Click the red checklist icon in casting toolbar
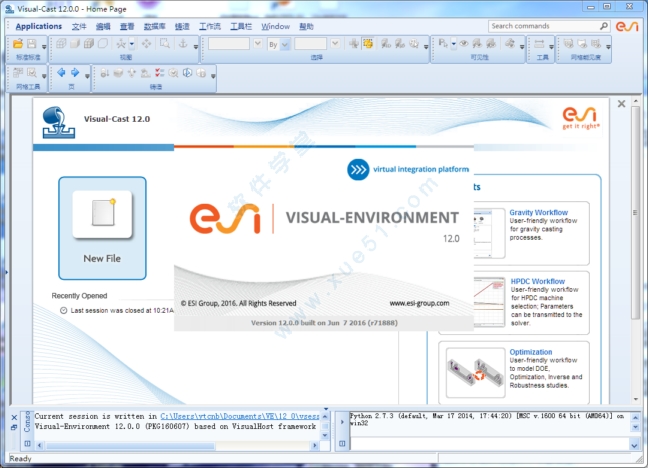The width and height of the screenshot is (648, 468). click(x=160, y=73)
